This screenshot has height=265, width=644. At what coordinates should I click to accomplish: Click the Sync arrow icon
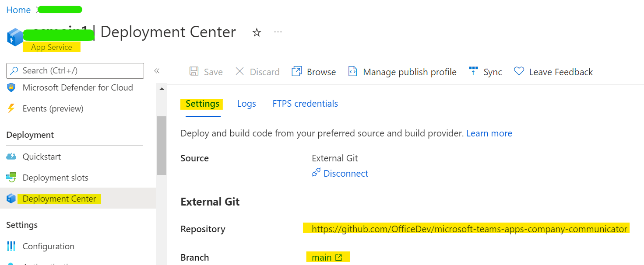point(473,71)
